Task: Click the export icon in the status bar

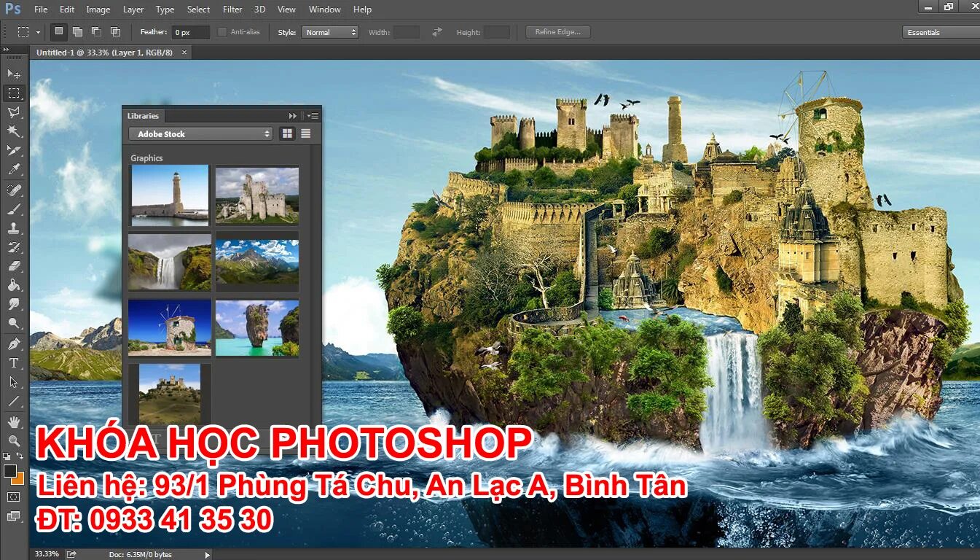Action: 71,554
